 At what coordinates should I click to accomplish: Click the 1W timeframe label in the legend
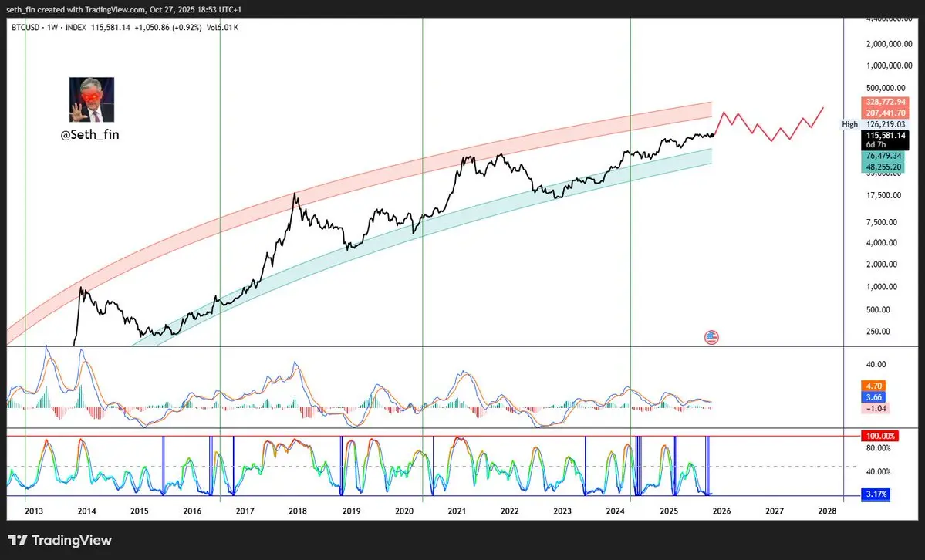click(52, 27)
